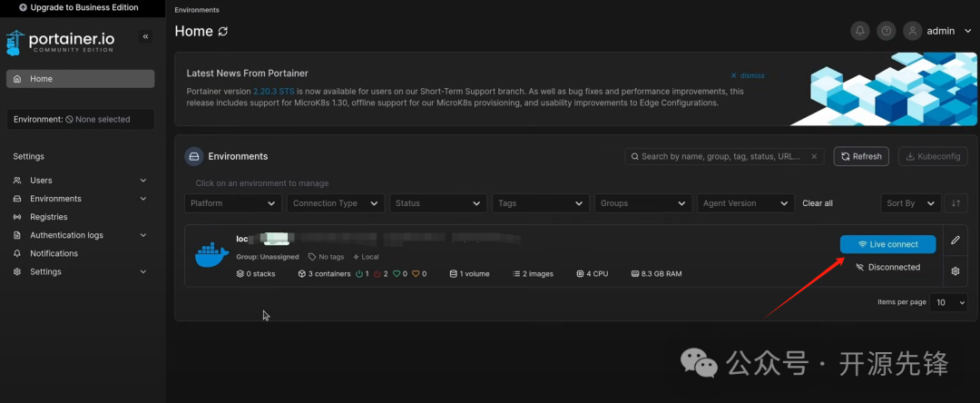Click the Authentication logs sidebar icon
Image resolution: width=980 pixels, height=403 pixels.
(17, 236)
